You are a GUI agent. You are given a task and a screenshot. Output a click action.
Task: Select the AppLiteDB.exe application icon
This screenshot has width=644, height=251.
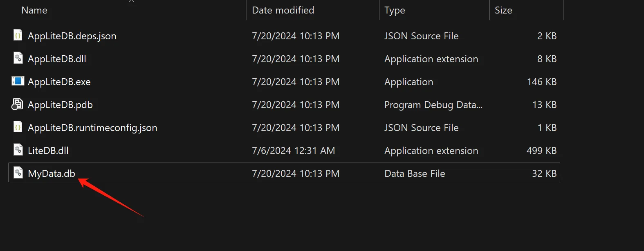tap(18, 81)
